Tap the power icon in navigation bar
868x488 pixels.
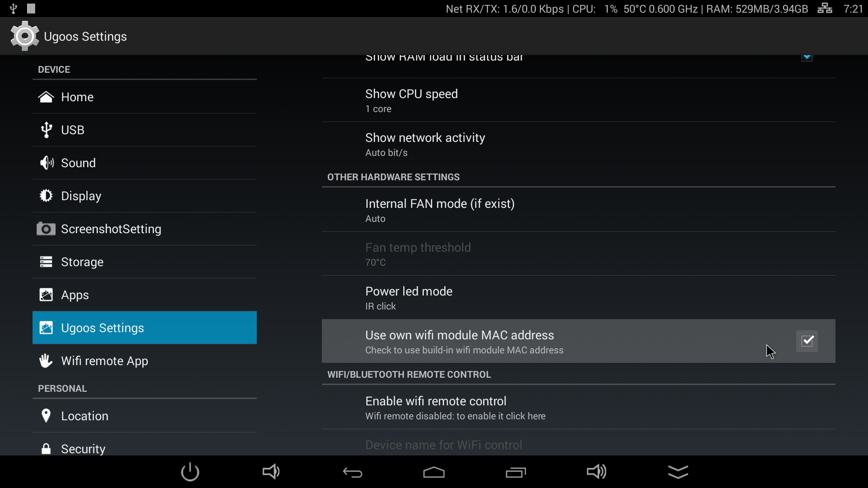click(190, 472)
